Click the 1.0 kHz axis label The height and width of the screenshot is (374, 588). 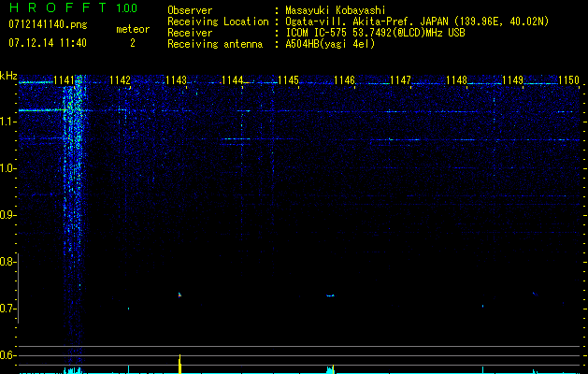click(x=7, y=168)
